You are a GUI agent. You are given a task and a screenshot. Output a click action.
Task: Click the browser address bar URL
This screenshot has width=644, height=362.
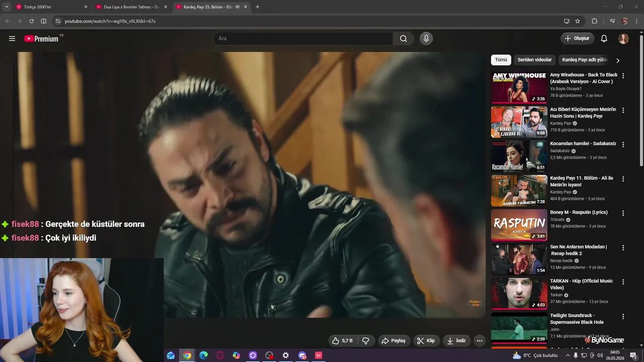(x=110, y=21)
